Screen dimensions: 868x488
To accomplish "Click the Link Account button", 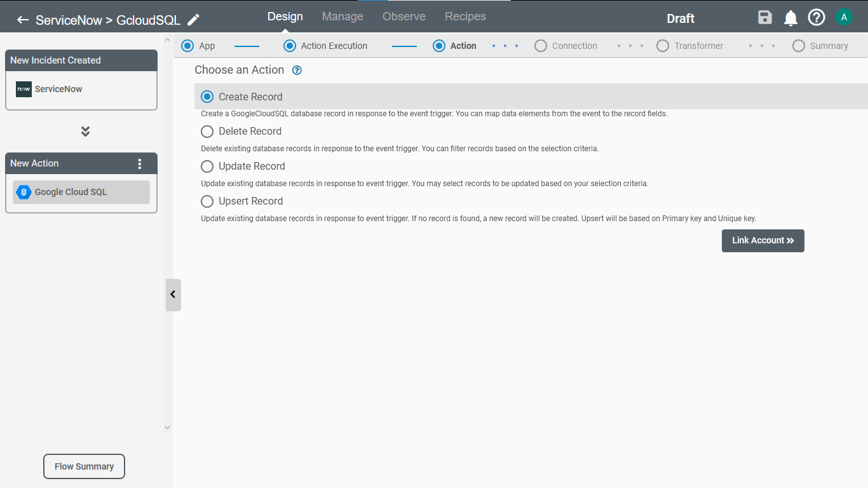I will tap(763, 241).
